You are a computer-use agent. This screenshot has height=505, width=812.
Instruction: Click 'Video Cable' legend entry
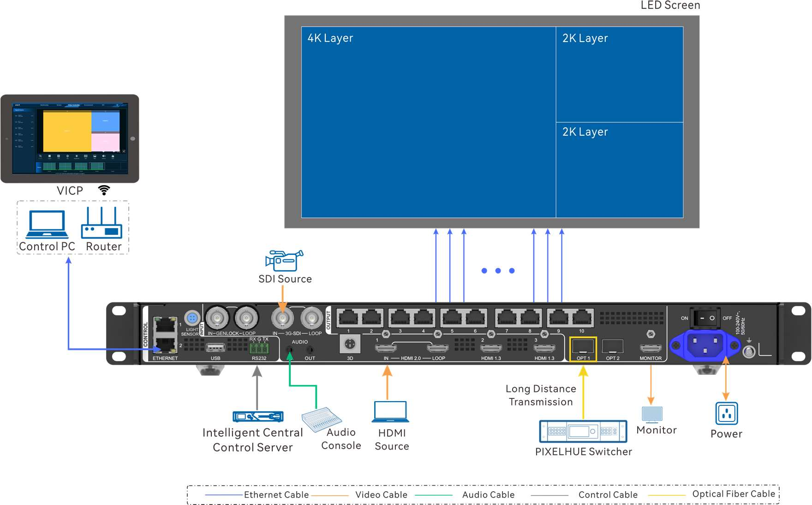tap(381, 495)
